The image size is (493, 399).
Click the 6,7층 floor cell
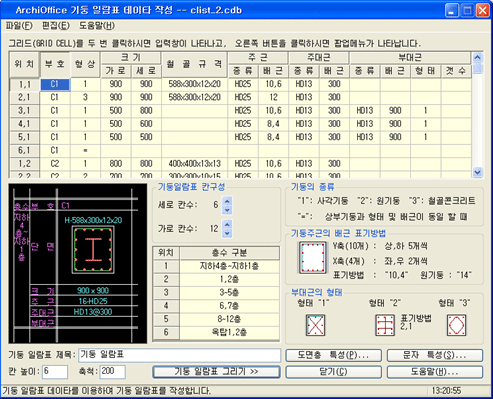click(230, 306)
